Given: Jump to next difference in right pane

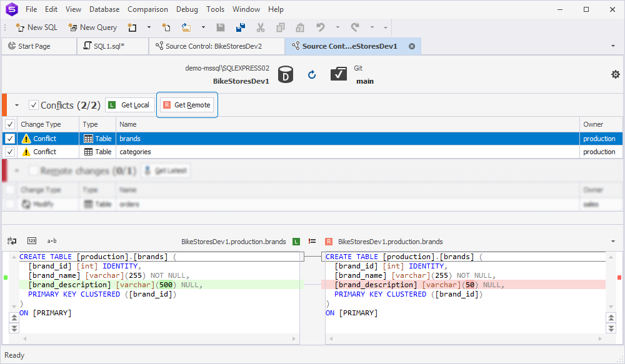Looking at the screenshot, I should click(x=611, y=328).
